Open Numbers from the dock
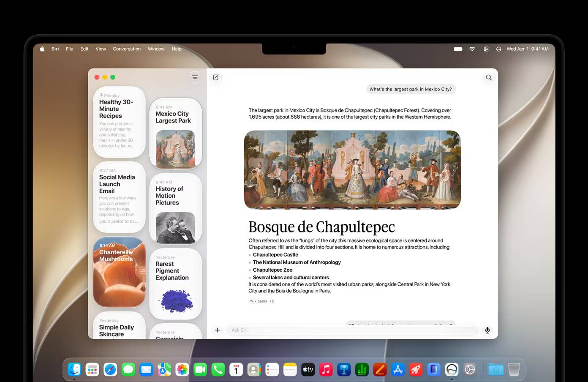 click(x=362, y=370)
